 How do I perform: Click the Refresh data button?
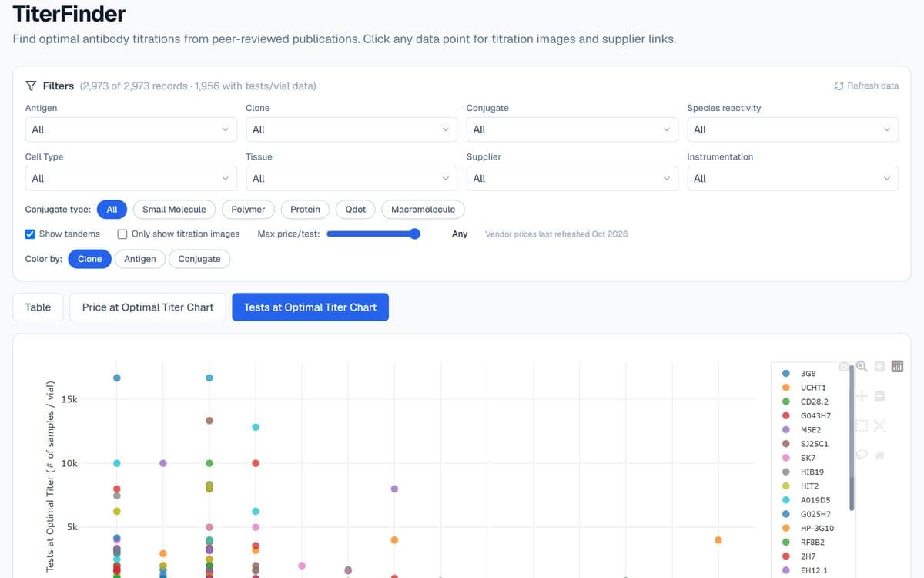click(866, 86)
